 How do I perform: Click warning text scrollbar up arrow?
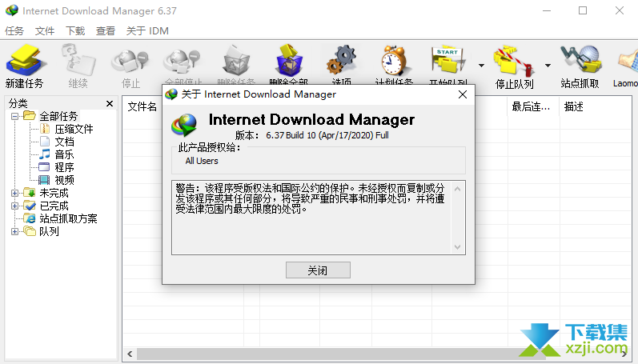tap(457, 189)
